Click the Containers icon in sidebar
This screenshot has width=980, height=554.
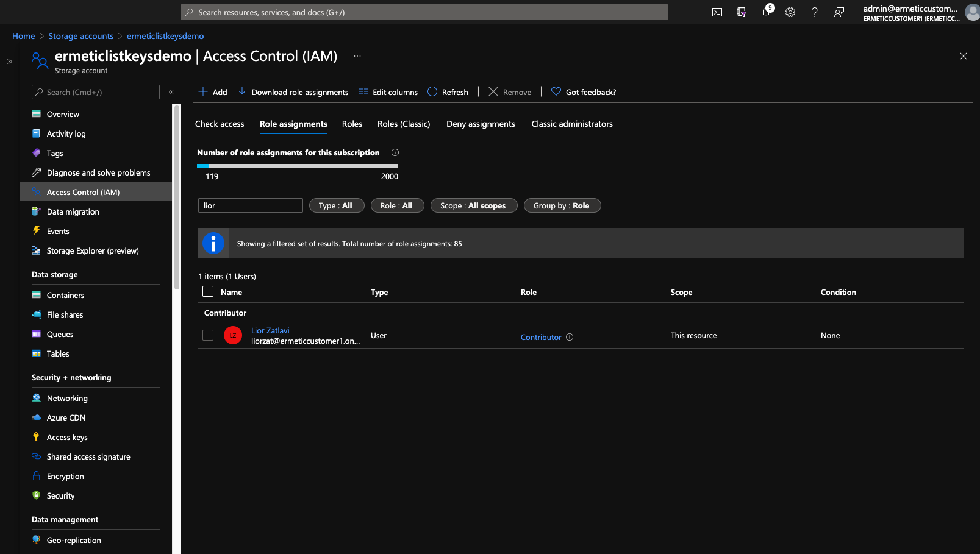click(x=37, y=295)
